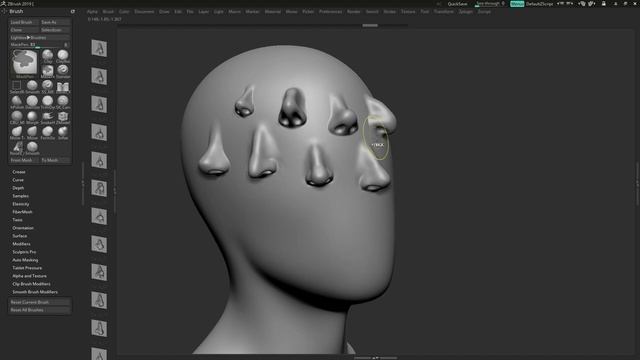Open the Render menu
The image size is (640, 360).
(353, 11)
